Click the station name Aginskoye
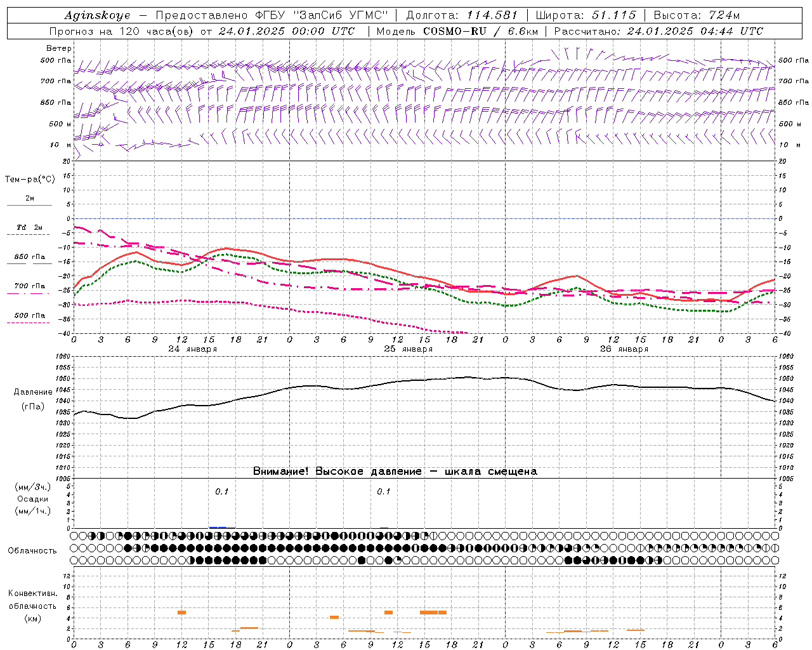The width and height of the screenshot is (812, 650). click(x=97, y=15)
